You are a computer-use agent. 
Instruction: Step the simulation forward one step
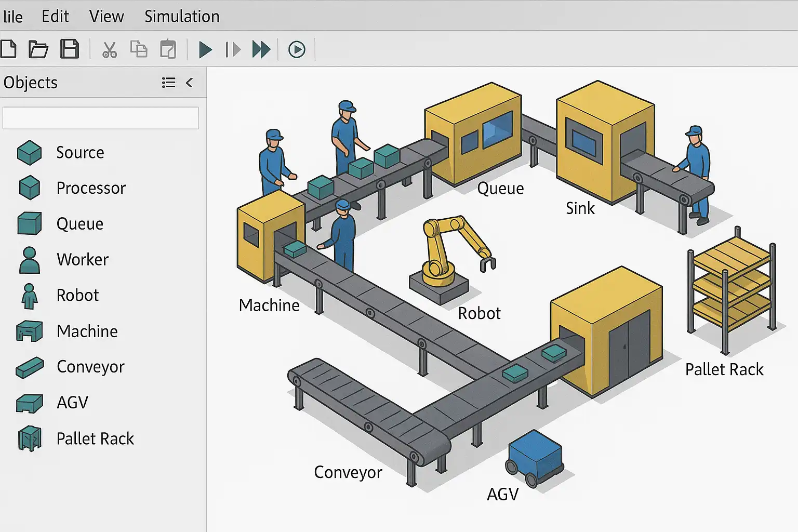(x=233, y=50)
